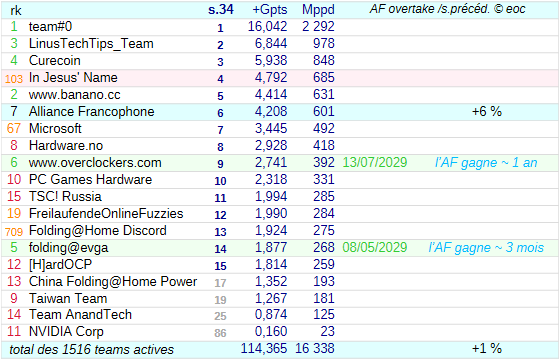
Task: Click the 1,924 Gpts value
Action: coord(271,230)
